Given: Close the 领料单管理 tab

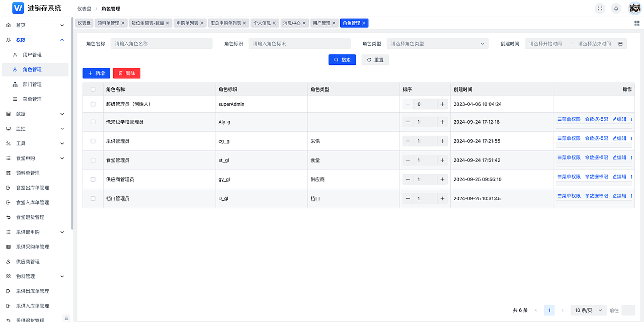Looking at the screenshot, I should point(123,23).
